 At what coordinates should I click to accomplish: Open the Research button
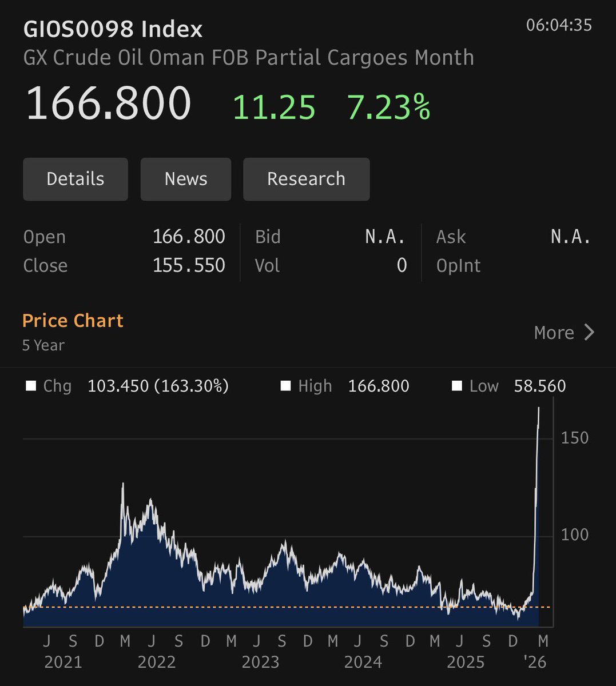[x=306, y=179]
